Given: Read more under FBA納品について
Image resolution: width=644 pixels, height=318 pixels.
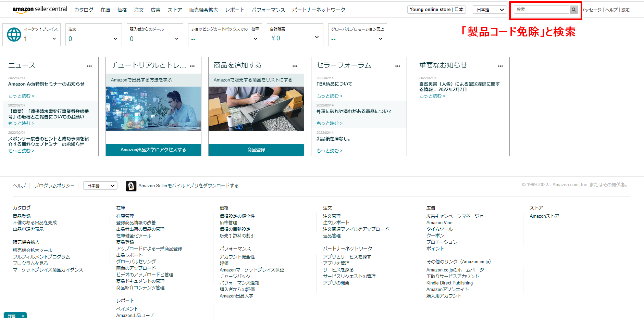Looking at the screenshot, I should (330, 96).
